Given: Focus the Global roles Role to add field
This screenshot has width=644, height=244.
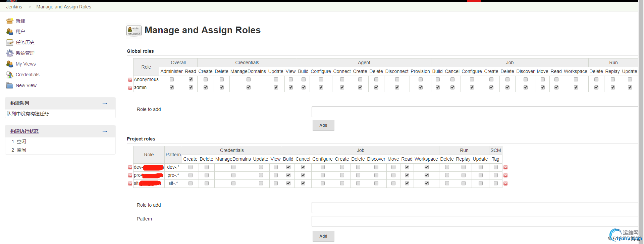Looking at the screenshot, I should (x=475, y=112).
